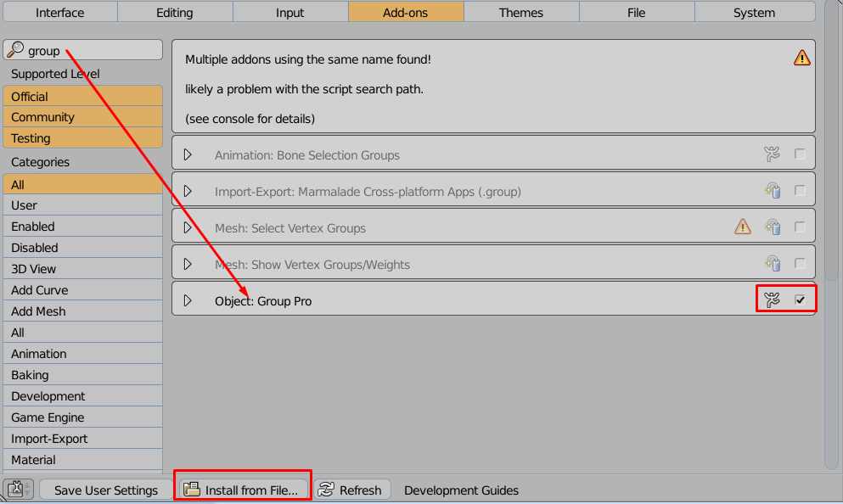Open the Input preferences tab
This screenshot has height=504, width=843.
pyautogui.click(x=289, y=12)
